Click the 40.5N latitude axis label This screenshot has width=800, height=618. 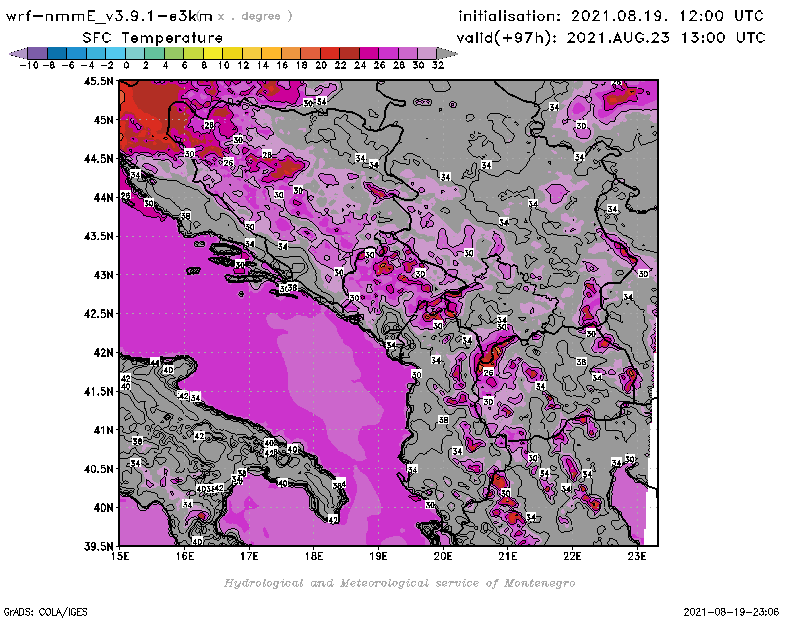click(x=98, y=469)
